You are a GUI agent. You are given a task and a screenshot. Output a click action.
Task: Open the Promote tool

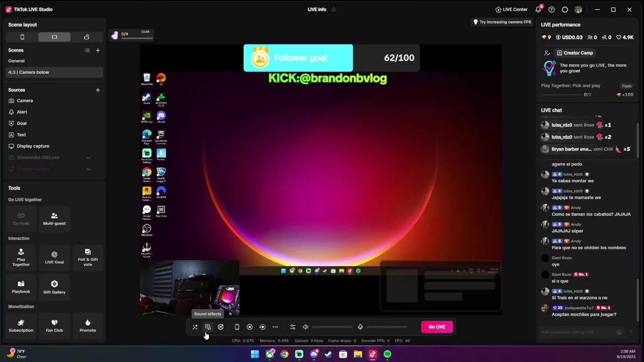point(88,326)
